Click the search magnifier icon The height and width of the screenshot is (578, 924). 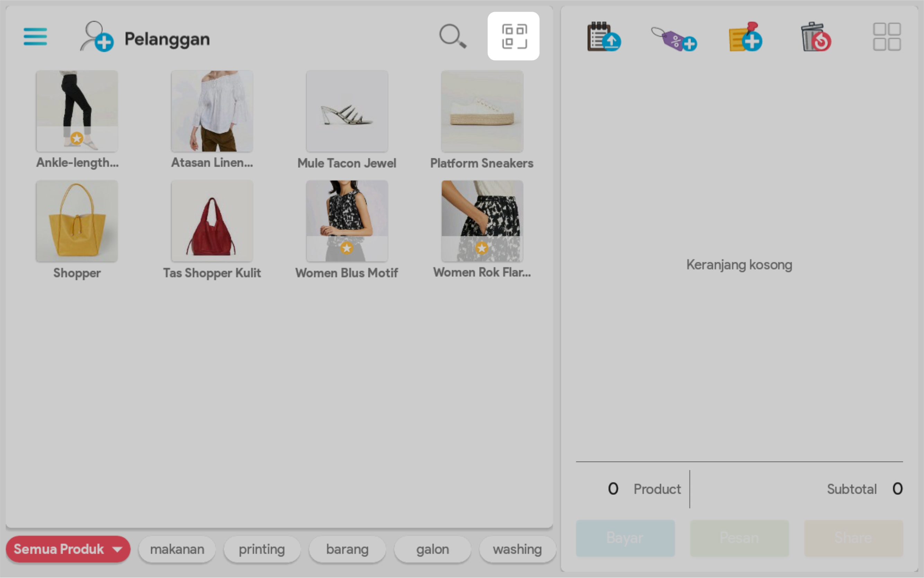coord(452,37)
